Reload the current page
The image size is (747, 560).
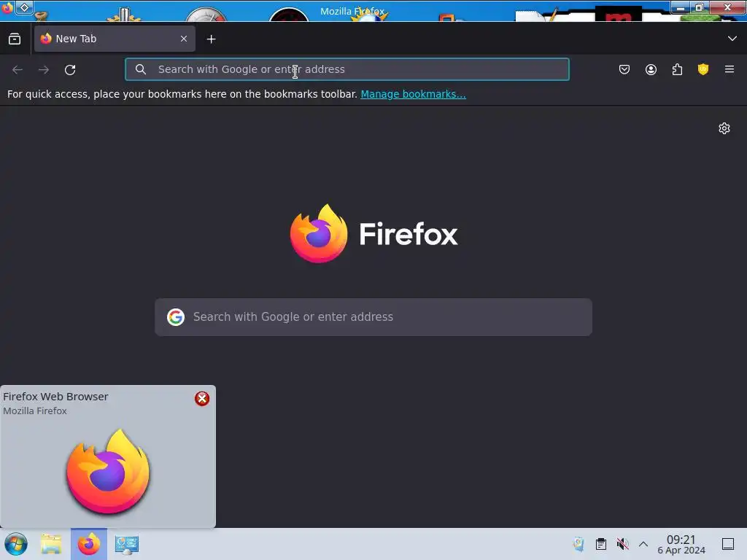(70, 70)
